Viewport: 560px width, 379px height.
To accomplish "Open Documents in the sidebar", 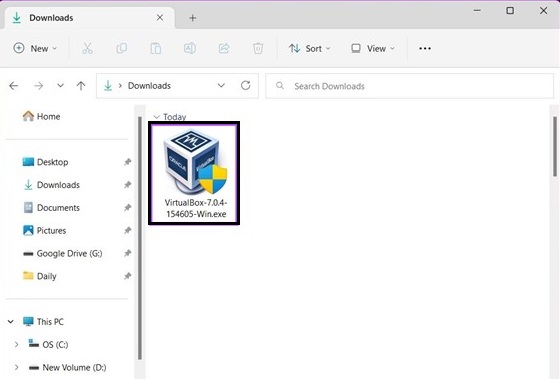I will 51,208.
